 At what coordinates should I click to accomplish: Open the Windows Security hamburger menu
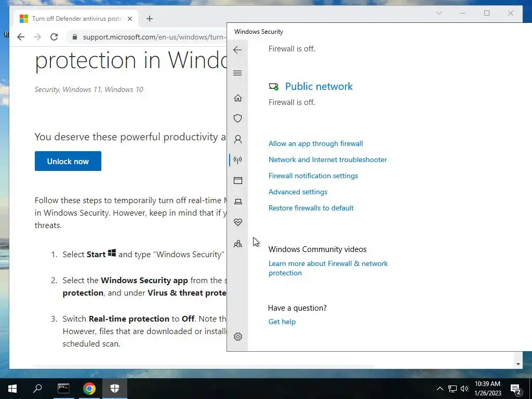[237, 73]
